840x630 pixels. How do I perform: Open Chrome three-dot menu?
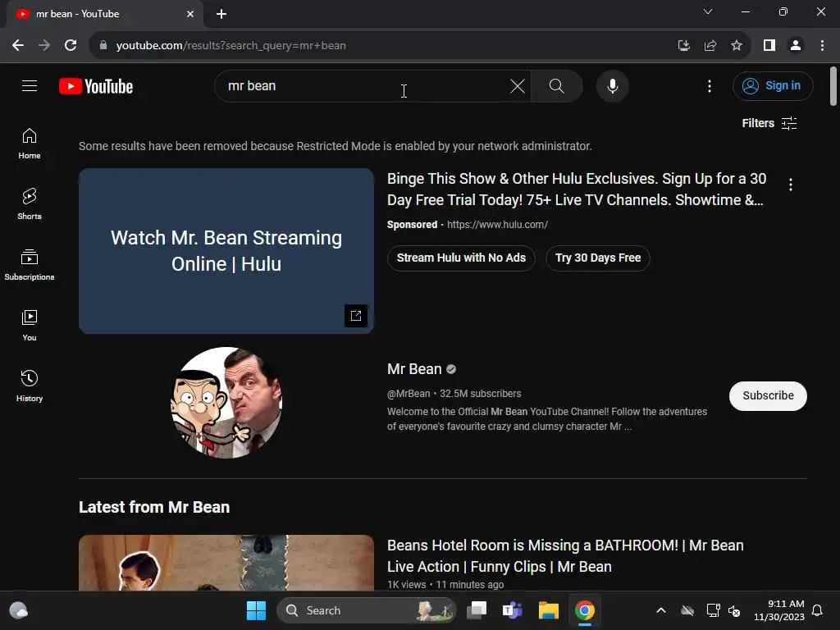pyautogui.click(x=822, y=46)
